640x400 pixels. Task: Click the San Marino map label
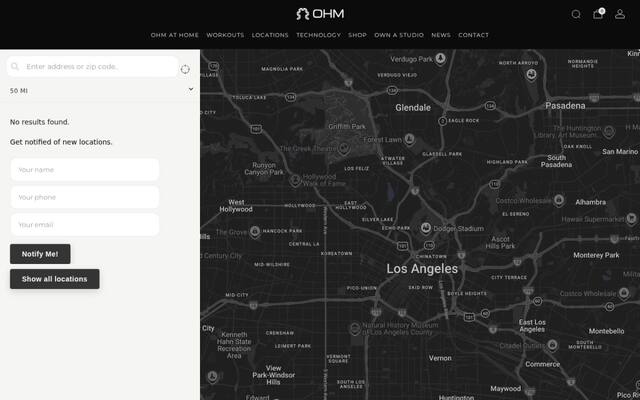[x=620, y=152]
